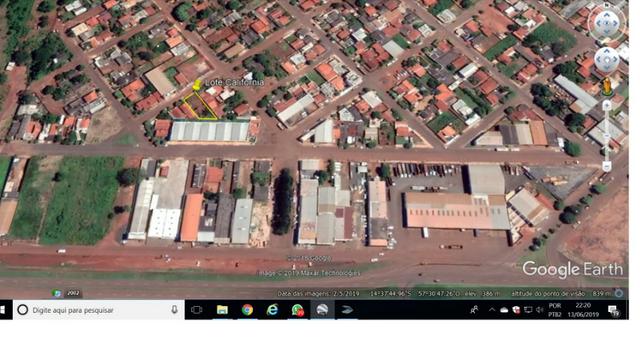
Task: Click the POR PTB2 language indicator
Action: [x=555, y=310]
